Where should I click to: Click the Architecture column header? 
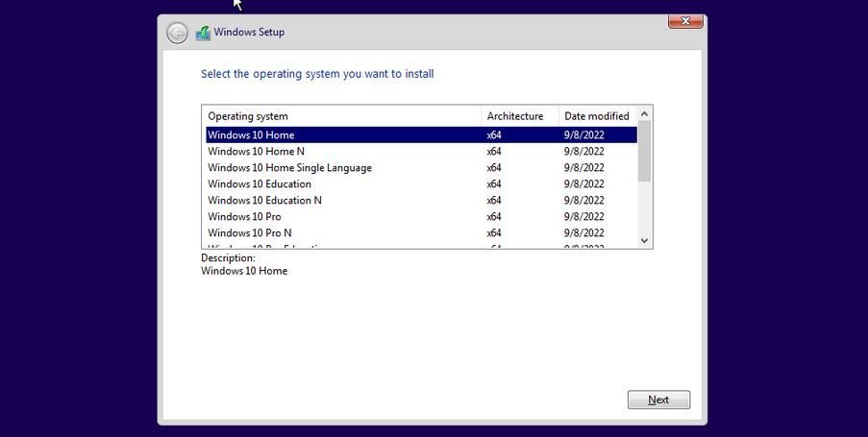520,116
